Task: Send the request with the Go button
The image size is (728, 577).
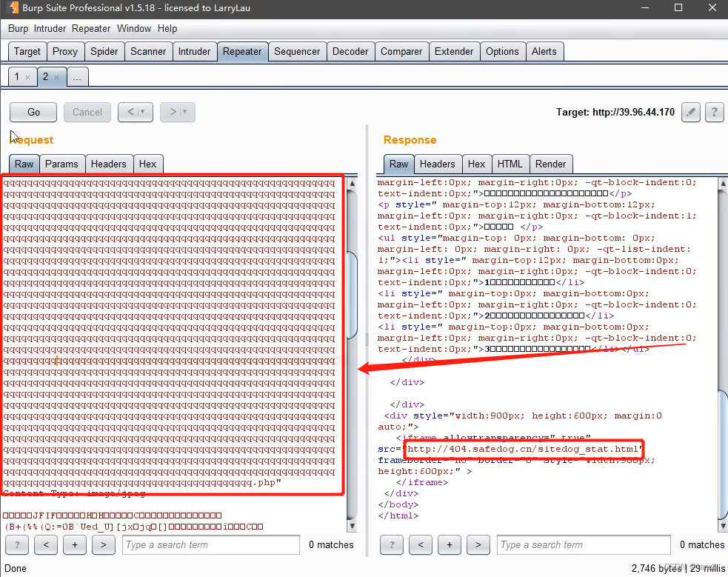Action: (33, 112)
